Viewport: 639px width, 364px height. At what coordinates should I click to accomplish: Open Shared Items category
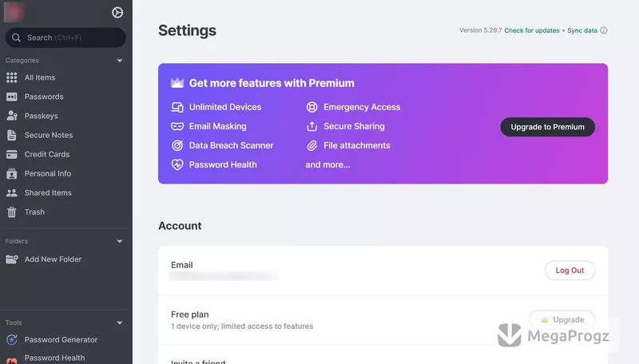pyautogui.click(x=48, y=192)
